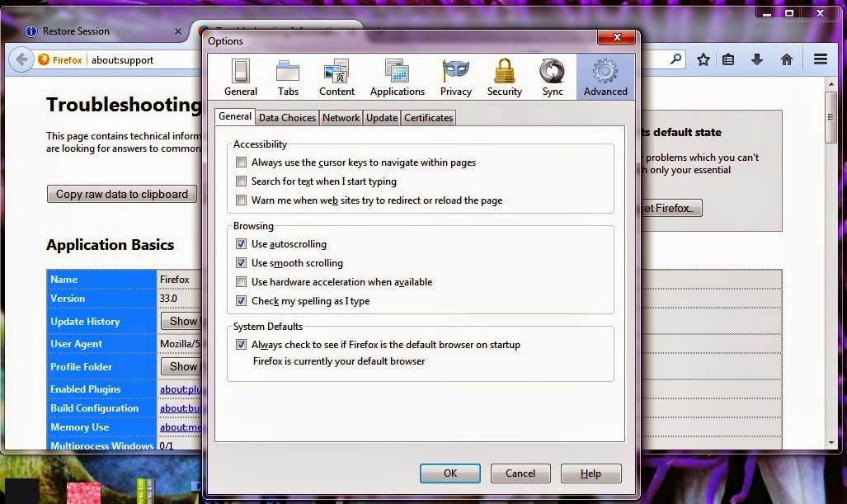Click the Reset Firefox button
The height and width of the screenshot is (504, 847).
(x=671, y=208)
